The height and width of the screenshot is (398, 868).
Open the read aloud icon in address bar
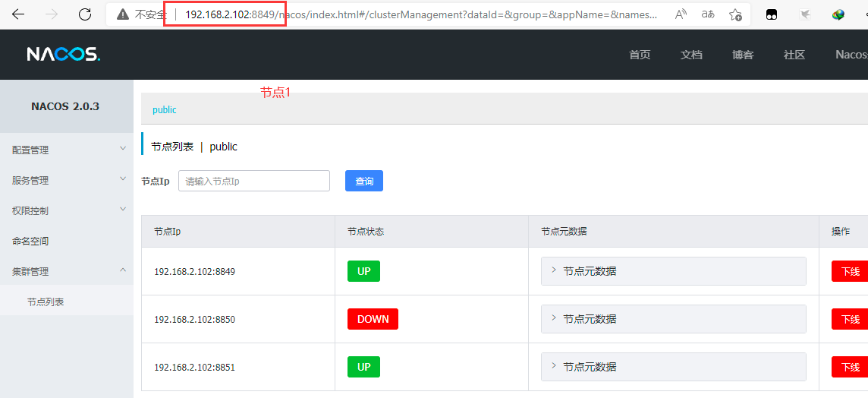pos(681,14)
